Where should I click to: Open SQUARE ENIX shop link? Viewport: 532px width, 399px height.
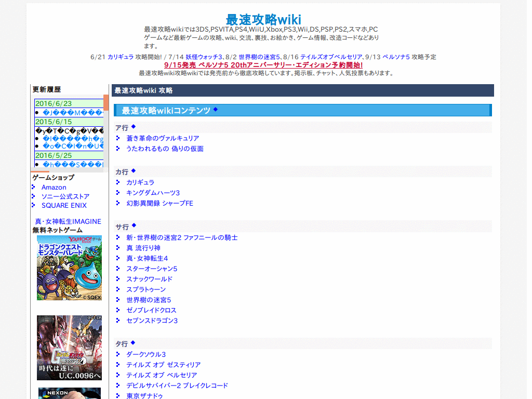[x=64, y=205]
